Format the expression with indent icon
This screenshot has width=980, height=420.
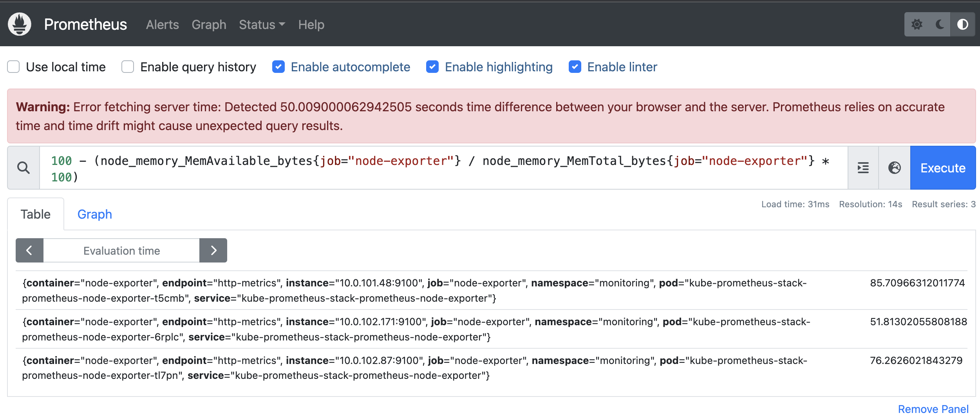click(863, 168)
